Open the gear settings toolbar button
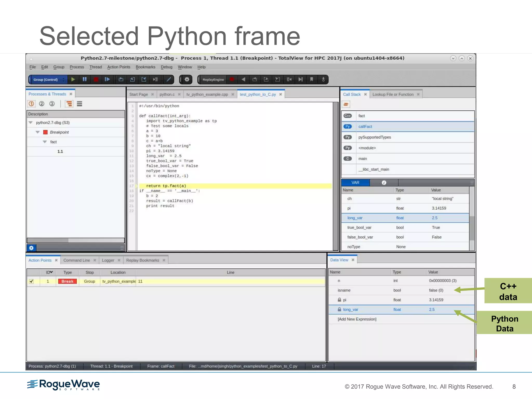The width and height of the screenshot is (532, 399). pyautogui.click(x=187, y=79)
